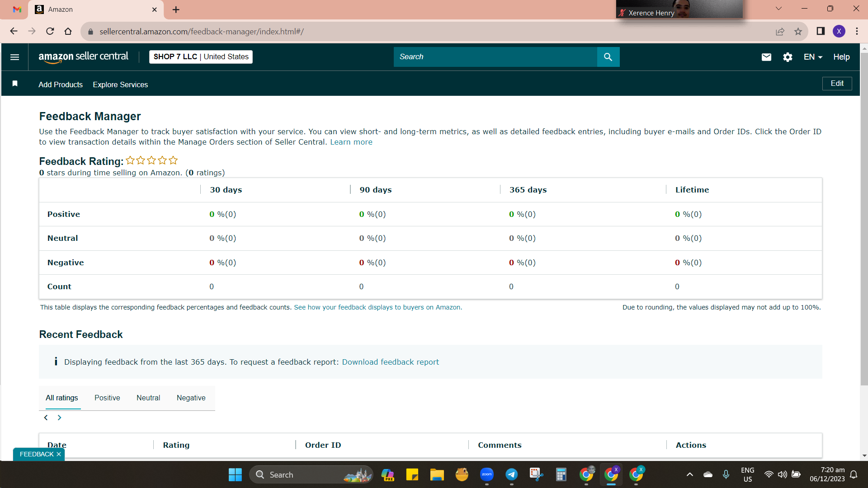Open the notifications bell in taskbar
This screenshot has width=868, height=488.
[854, 474]
